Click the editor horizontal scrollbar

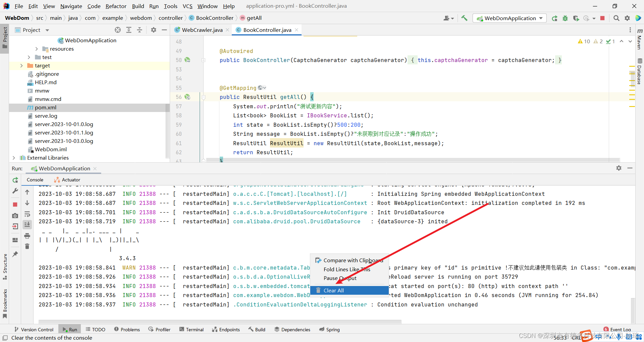[x=413, y=160]
